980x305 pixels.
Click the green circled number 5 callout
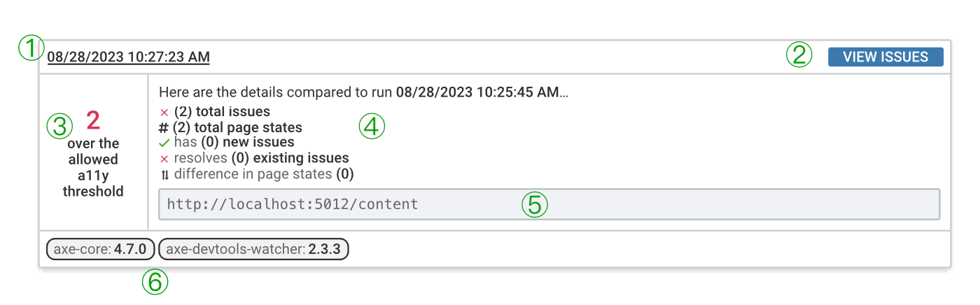[535, 204]
